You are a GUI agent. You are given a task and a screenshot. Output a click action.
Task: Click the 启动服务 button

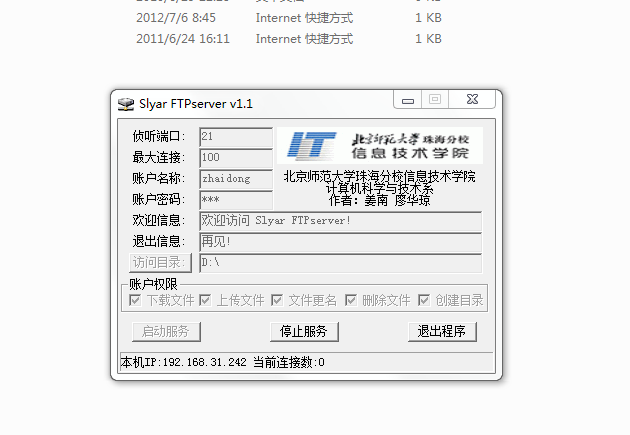[166, 332]
